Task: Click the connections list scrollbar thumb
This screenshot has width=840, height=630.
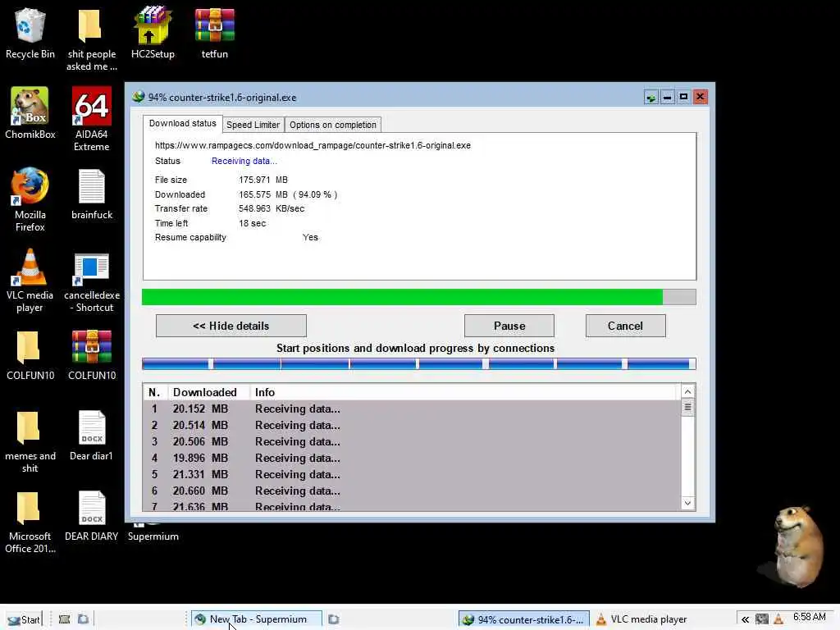Action: click(x=687, y=407)
